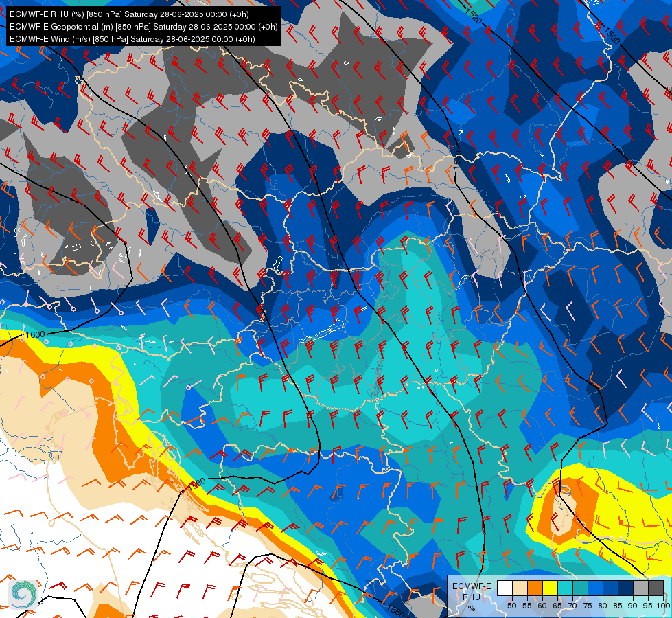
Task: Click legend tick value '95'
Action: (x=647, y=606)
